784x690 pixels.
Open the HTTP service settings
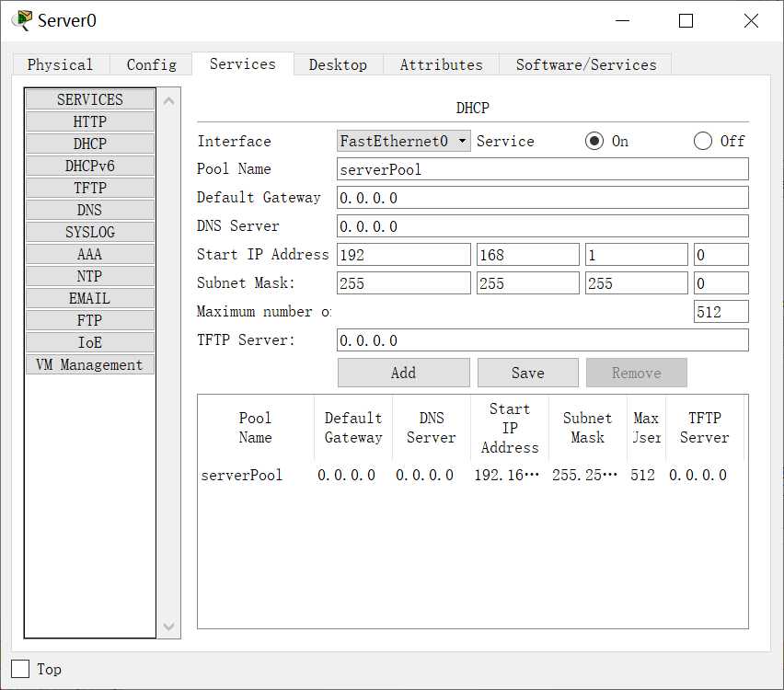tap(90, 121)
